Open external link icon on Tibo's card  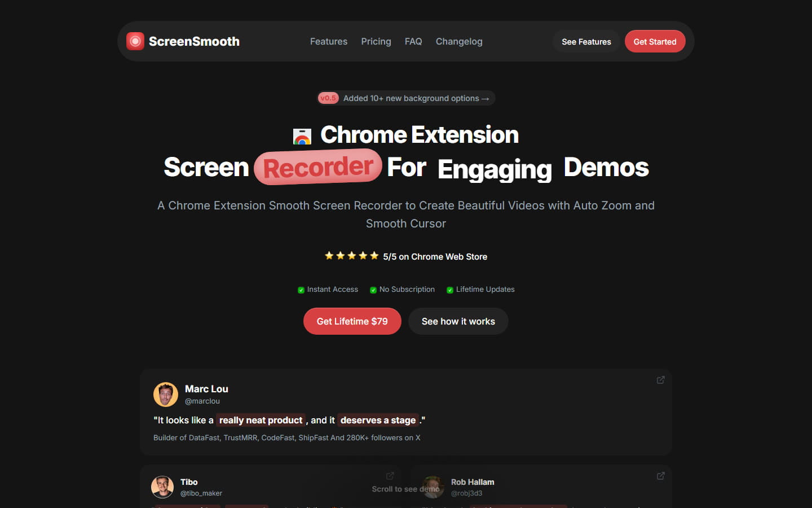[x=390, y=476]
